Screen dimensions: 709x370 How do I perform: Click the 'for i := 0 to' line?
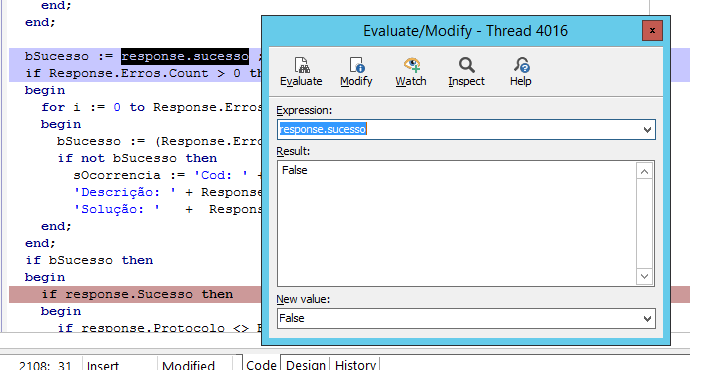pyautogui.click(x=151, y=108)
